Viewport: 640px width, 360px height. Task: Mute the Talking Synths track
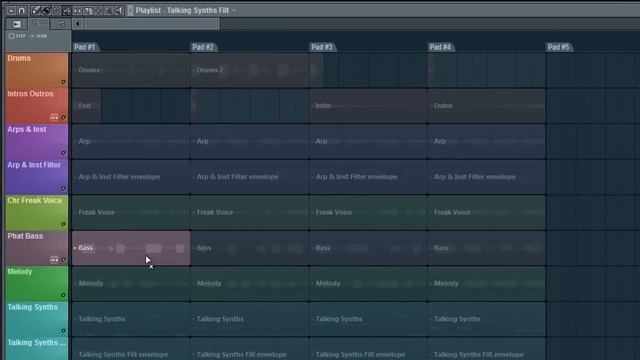coord(63,331)
